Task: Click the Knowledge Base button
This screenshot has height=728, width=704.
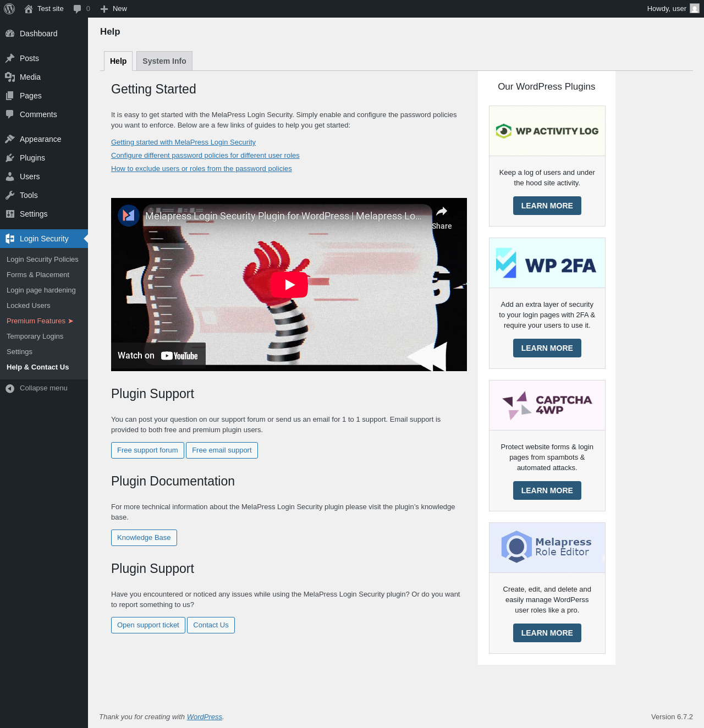Action: [144, 538]
